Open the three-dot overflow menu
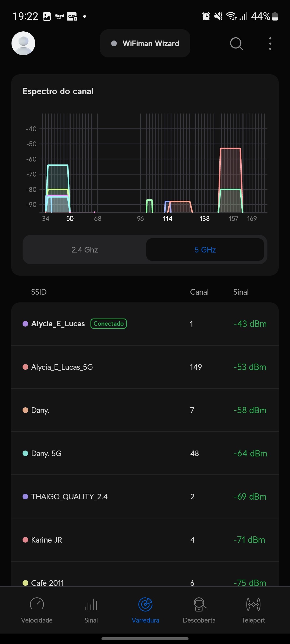The width and height of the screenshot is (290, 644). point(270,43)
